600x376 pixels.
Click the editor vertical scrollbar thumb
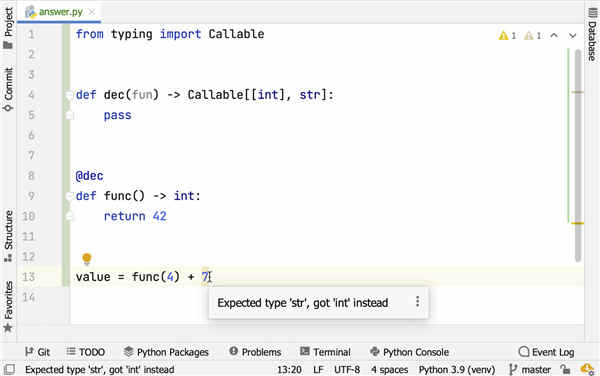578,155
